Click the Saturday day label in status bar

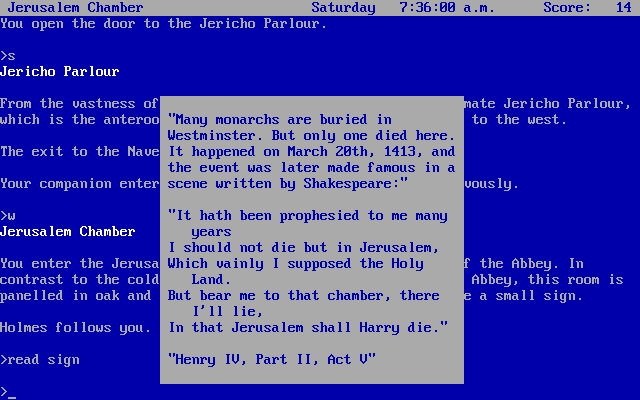343,7
